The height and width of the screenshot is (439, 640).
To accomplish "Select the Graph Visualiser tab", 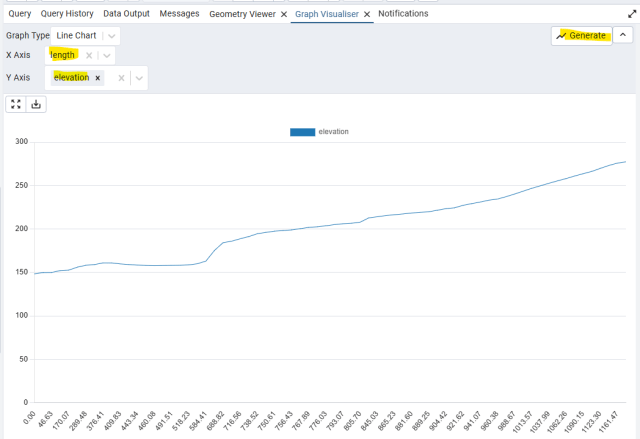I will (327, 14).
